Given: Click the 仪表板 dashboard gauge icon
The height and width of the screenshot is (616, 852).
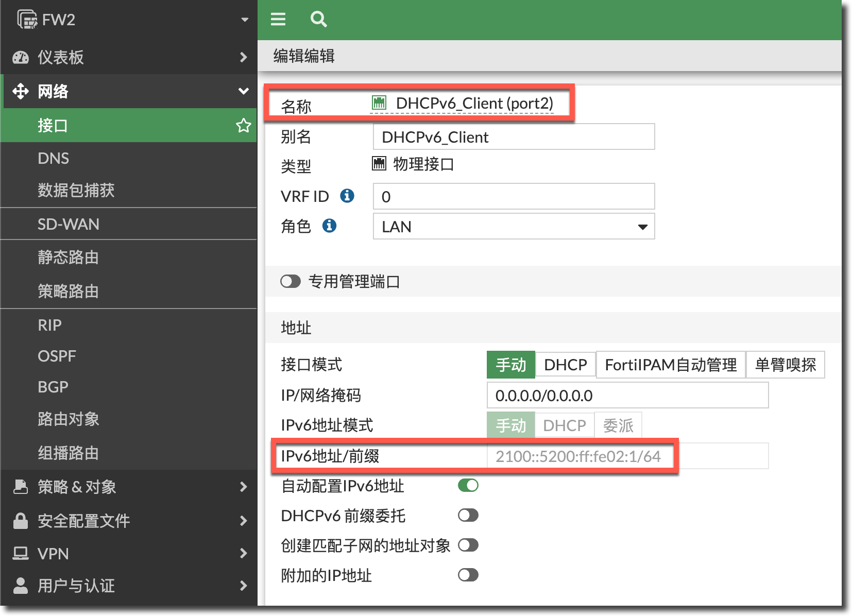Looking at the screenshot, I should click(21, 57).
